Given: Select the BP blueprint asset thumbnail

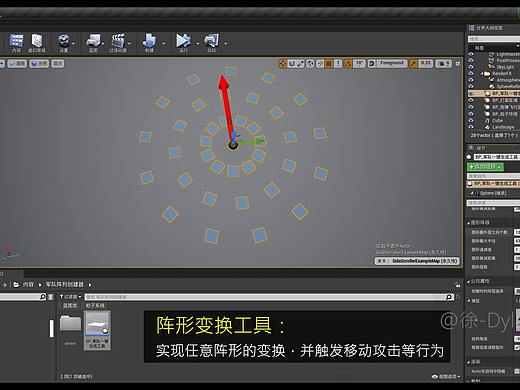Looking at the screenshot, I should (x=97, y=330).
